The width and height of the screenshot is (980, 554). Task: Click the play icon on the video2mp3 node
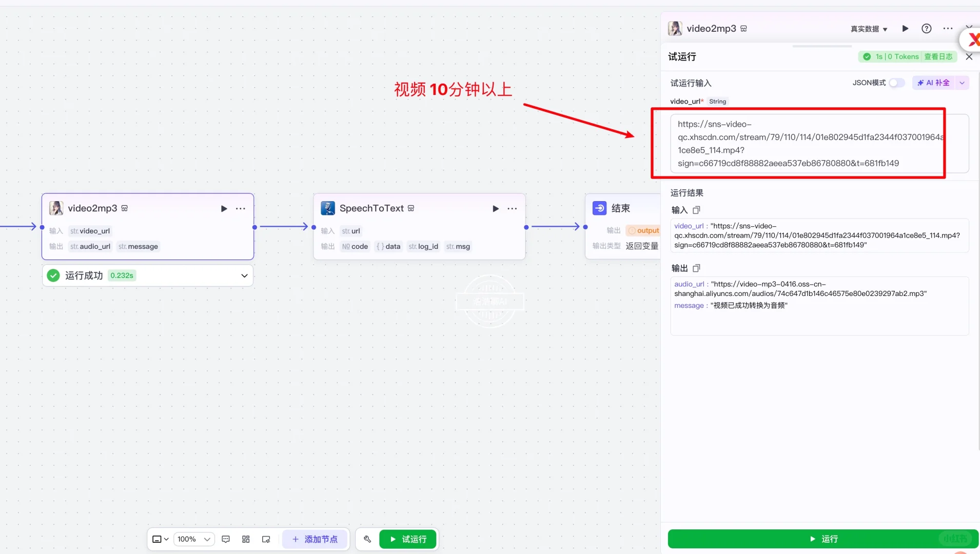pos(224,208)
